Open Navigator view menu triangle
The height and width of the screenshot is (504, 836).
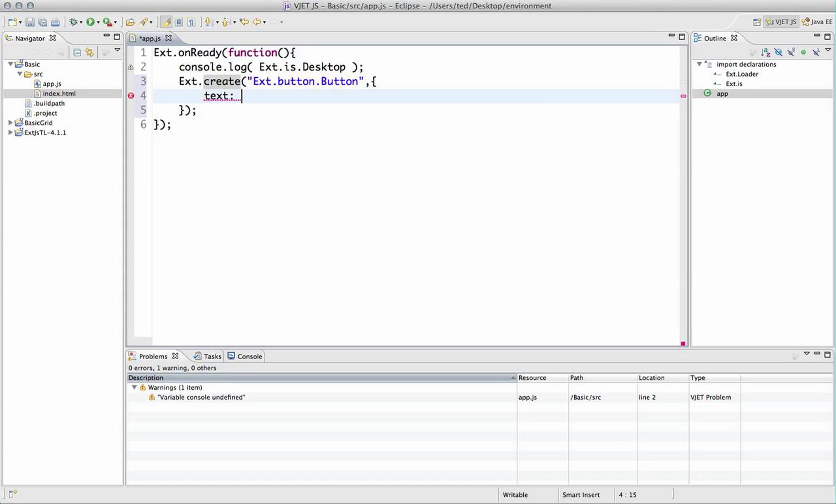(117, 50)
